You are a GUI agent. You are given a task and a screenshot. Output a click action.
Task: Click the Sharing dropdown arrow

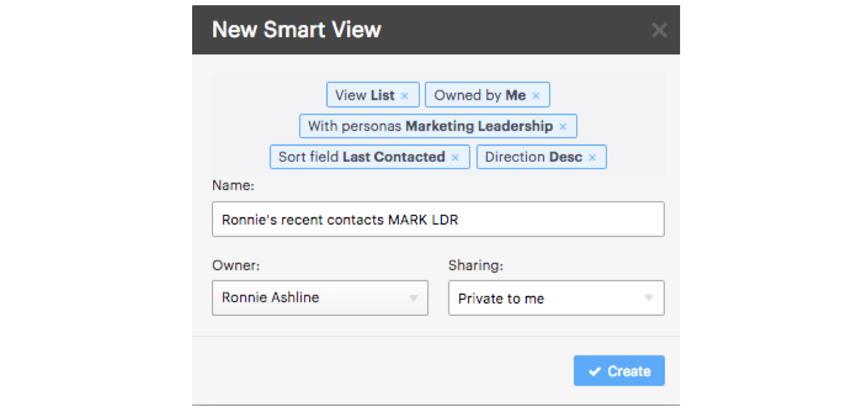[x=648, y=298]
